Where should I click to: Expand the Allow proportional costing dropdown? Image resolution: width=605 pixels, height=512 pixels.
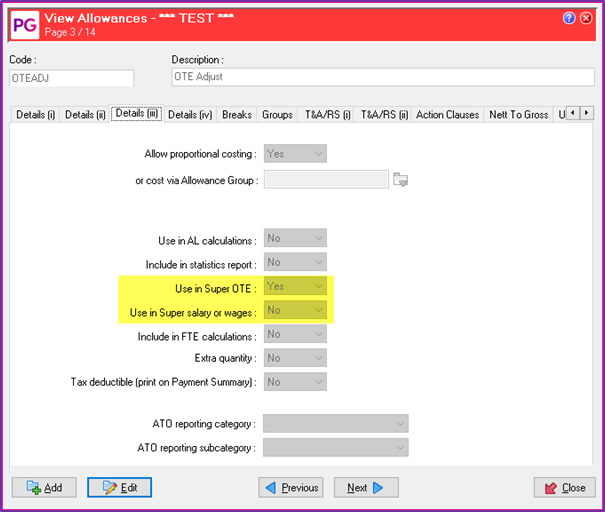pos(295,154)
